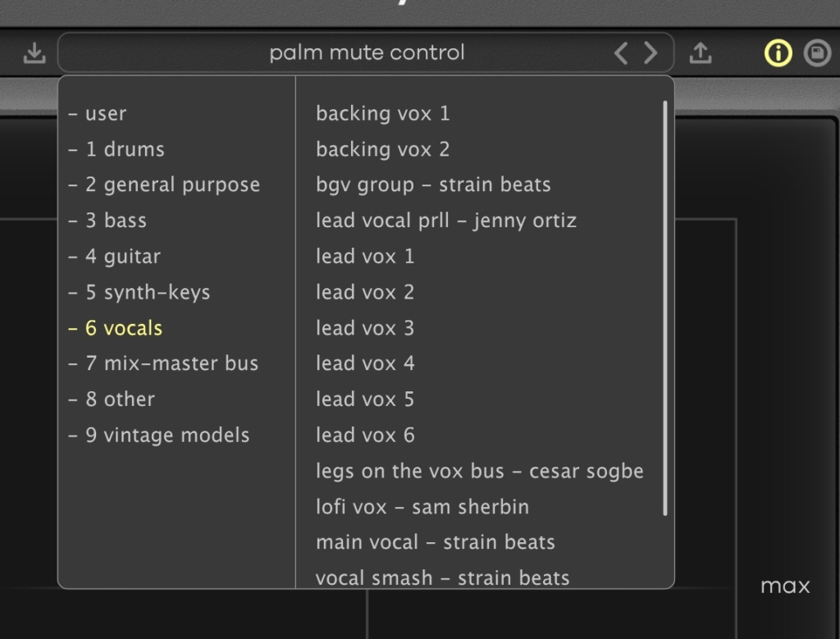Load the backing vox 1 preset

[382, 114]
